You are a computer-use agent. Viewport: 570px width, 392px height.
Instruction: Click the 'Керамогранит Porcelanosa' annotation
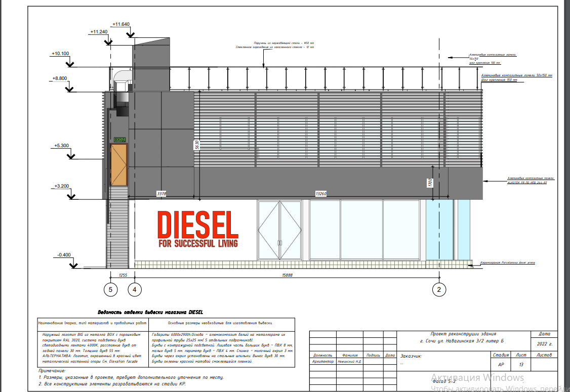[507, 263]
